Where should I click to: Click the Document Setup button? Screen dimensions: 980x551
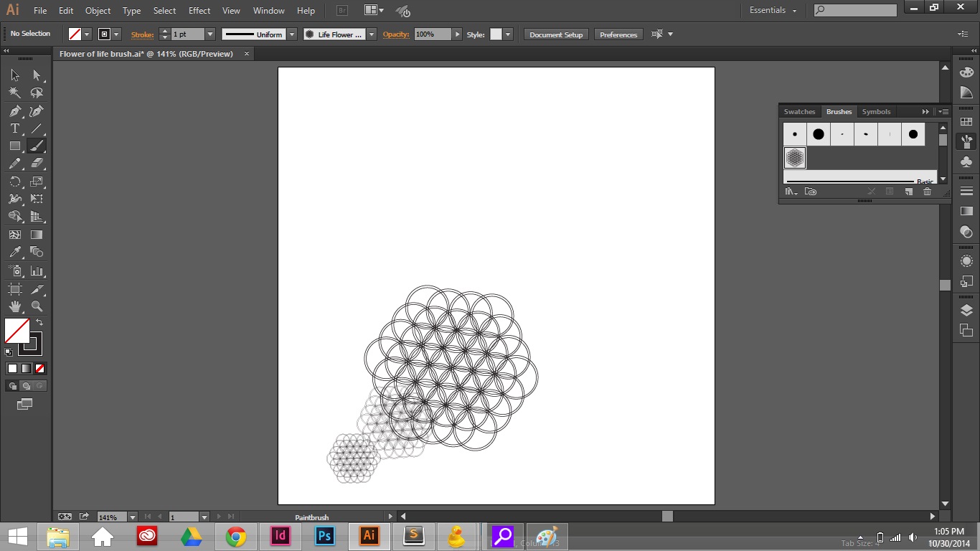(x=555, y=34)
